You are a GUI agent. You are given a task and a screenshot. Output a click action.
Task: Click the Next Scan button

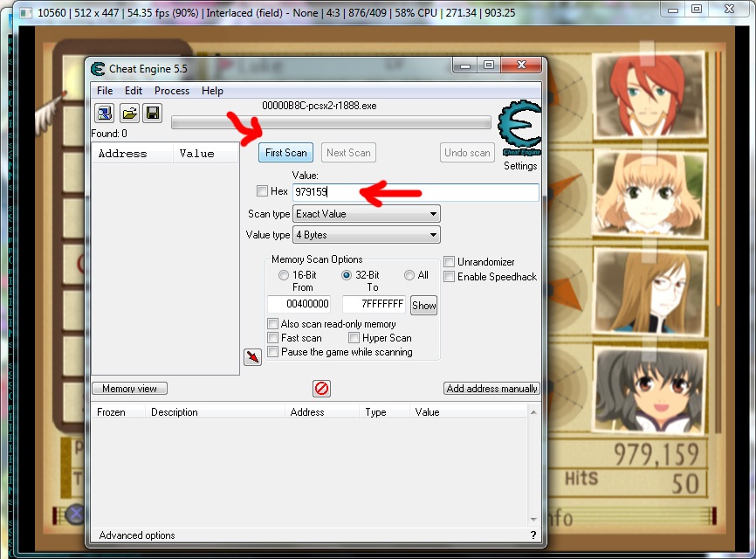(x=348, y=153)
